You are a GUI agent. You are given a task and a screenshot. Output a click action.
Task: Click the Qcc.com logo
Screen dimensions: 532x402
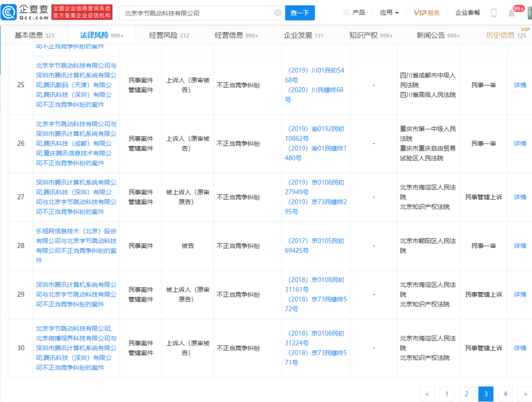(x=25, y=12)
